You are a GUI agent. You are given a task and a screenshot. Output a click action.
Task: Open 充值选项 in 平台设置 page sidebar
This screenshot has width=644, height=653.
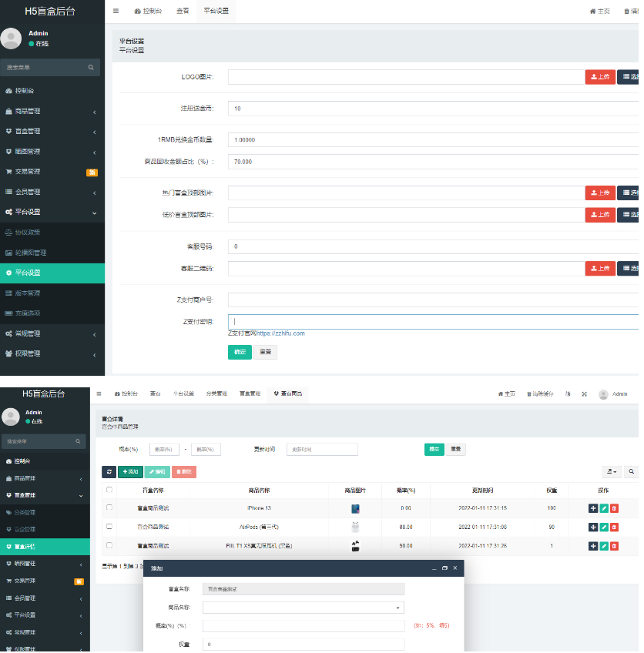(52, 313)
